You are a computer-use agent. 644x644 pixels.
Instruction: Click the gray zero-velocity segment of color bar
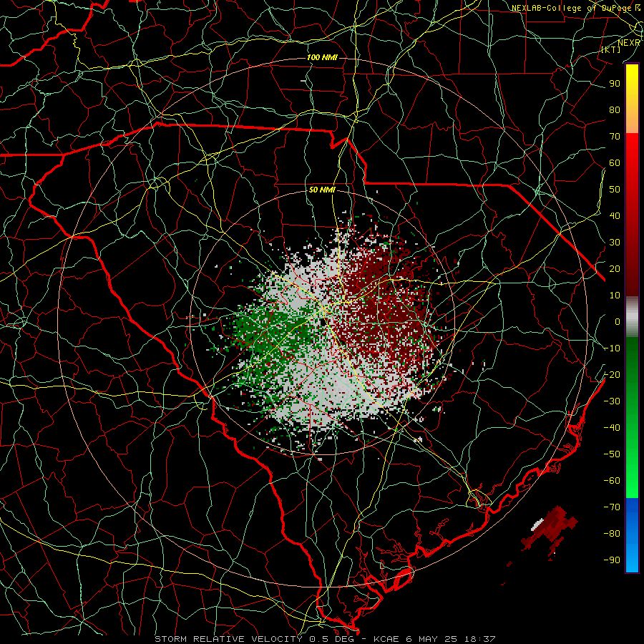[632, 317]
